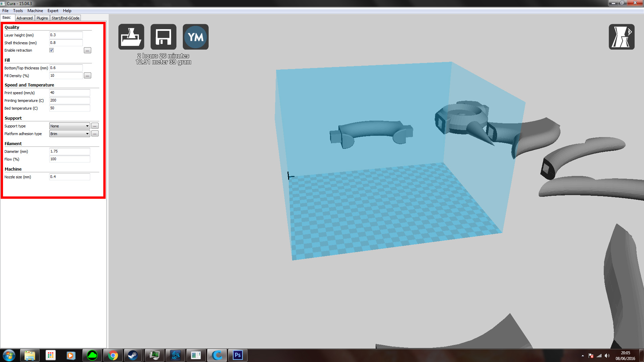The width and height of the screenshot is (644, 362).
Task: Expand the Support type dropdown
Action: click(69, 126)
